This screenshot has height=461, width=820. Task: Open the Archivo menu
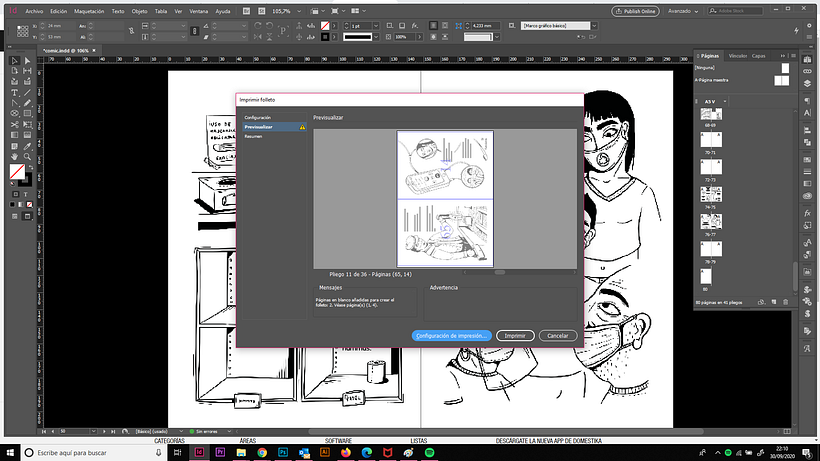pyautogui.click(x=35, y=11)
